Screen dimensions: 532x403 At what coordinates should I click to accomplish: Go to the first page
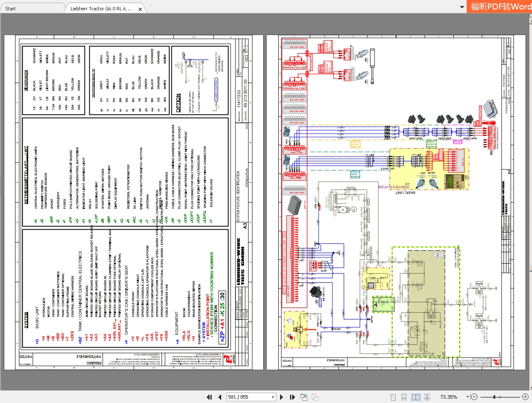tap(210, 397)
